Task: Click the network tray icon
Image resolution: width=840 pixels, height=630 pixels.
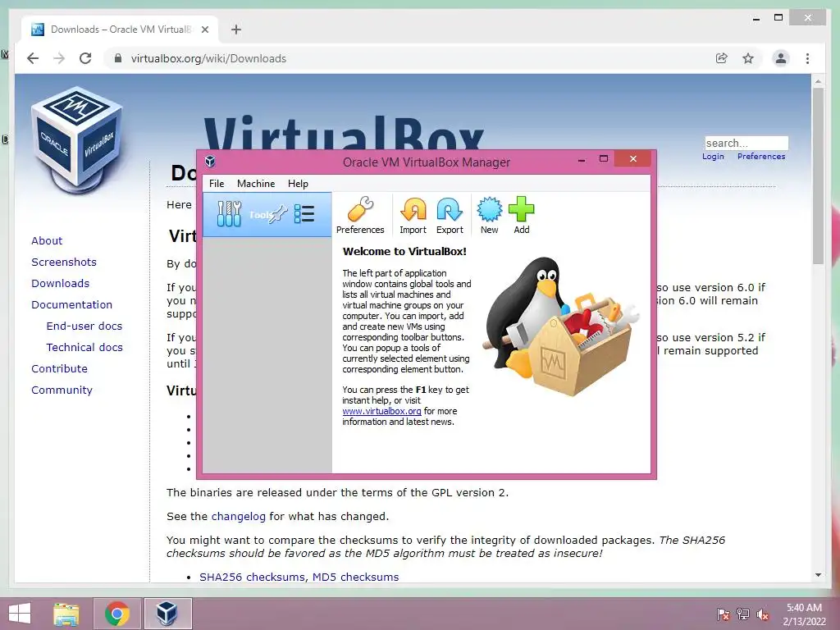Action: pos(742,614)
